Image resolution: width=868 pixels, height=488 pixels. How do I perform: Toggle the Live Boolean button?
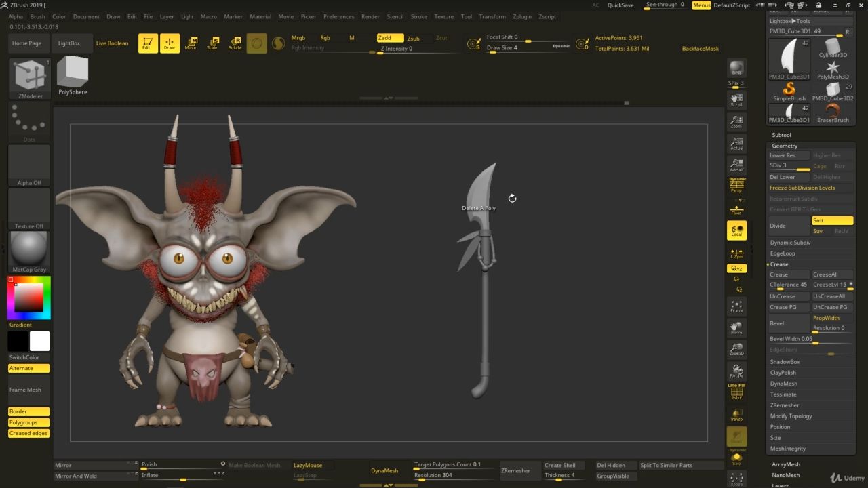[112, 43]
